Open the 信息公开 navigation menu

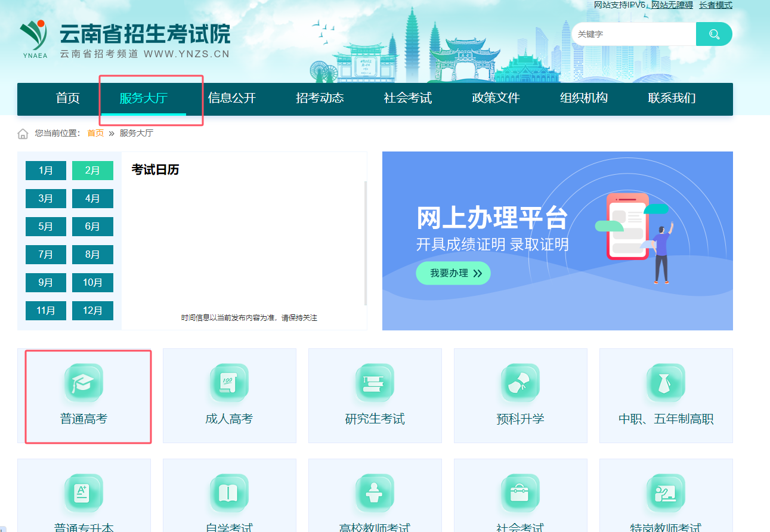point(231,98)
